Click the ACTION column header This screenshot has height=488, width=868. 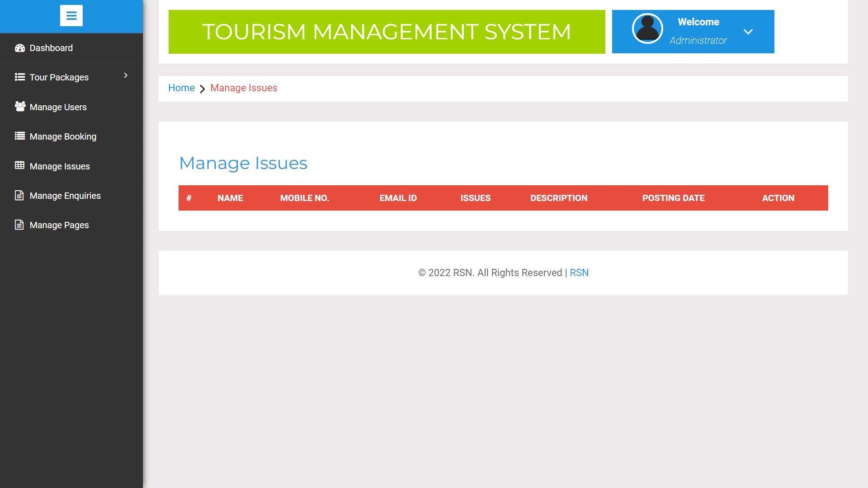778,198
